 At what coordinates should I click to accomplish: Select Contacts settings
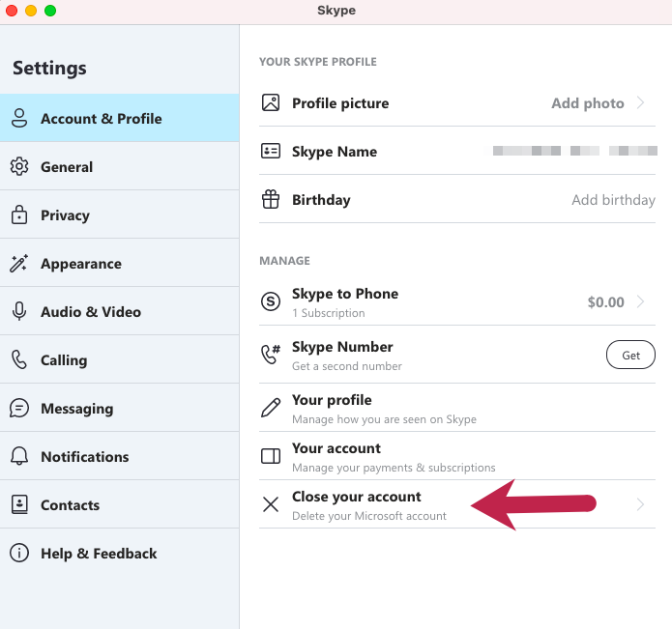coord(120,504)
